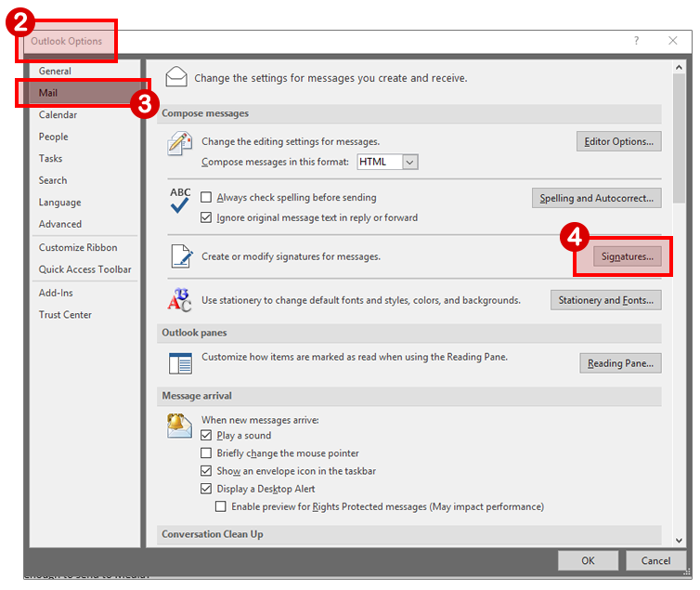Screen dimensions: 700x590
Task: Click 'Change the editing settings for messages' text
Action: pos(291,141)
